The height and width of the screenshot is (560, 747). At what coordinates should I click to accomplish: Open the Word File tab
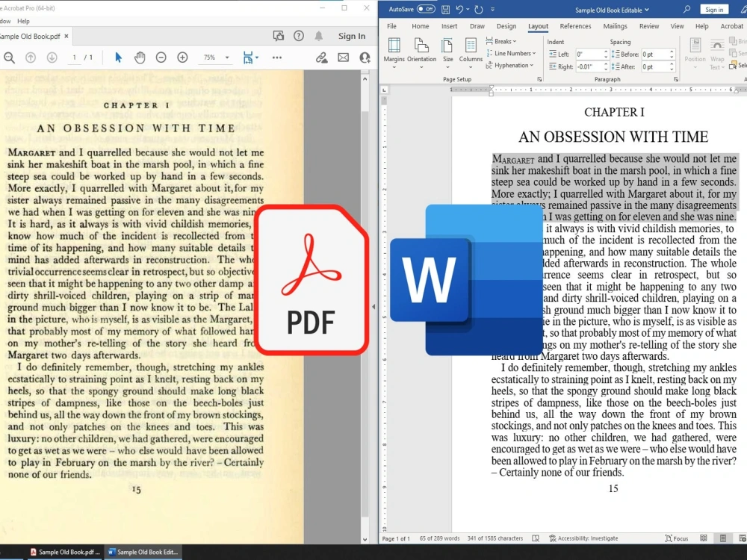pos(391,26)
